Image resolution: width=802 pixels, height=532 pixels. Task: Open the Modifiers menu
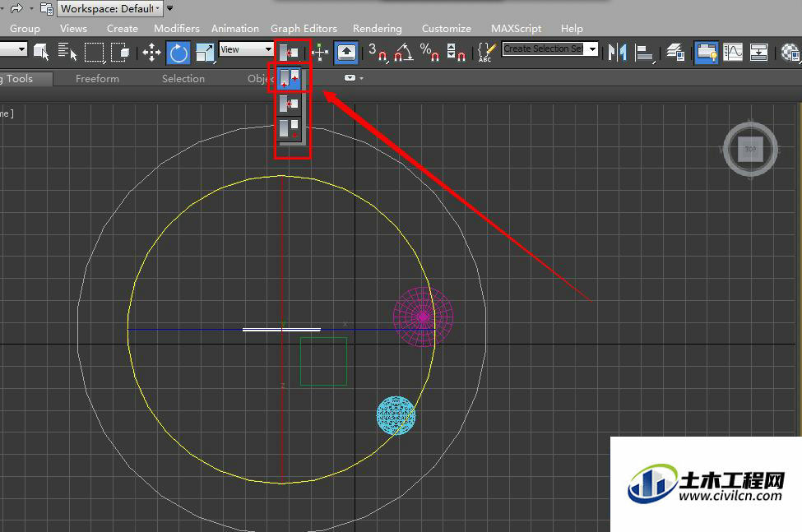(177, 29)
